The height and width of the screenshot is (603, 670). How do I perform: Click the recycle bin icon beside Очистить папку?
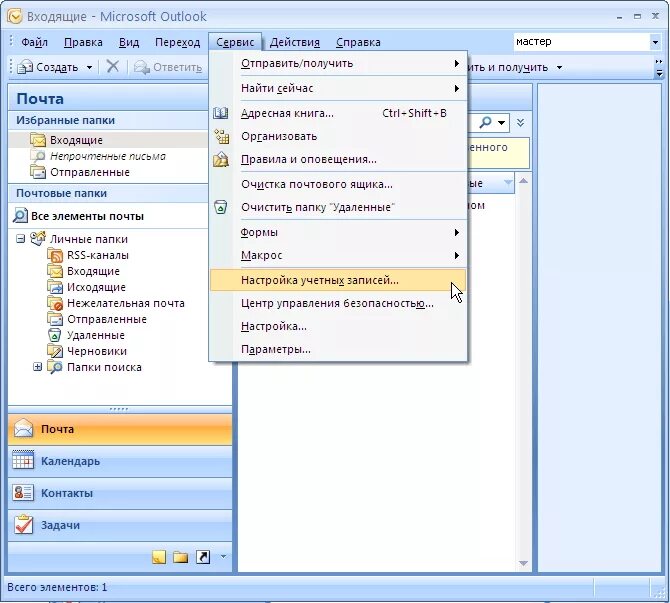220,207
